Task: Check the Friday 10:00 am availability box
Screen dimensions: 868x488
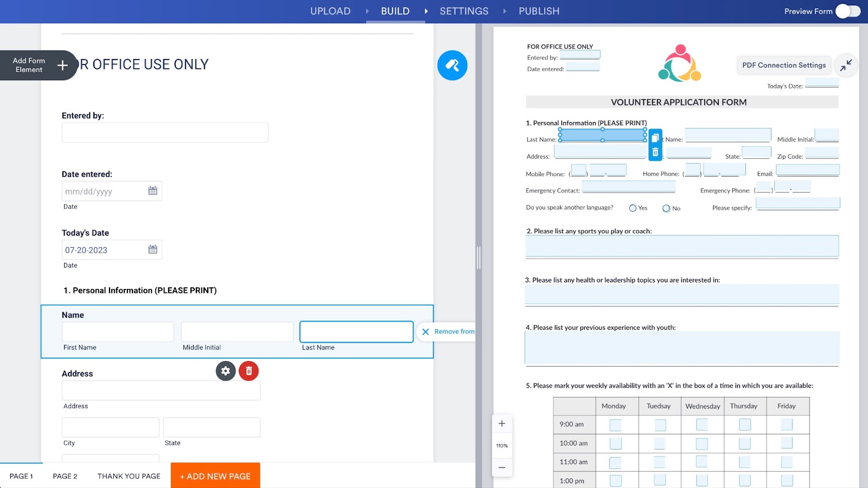Action: click(787, 443)
